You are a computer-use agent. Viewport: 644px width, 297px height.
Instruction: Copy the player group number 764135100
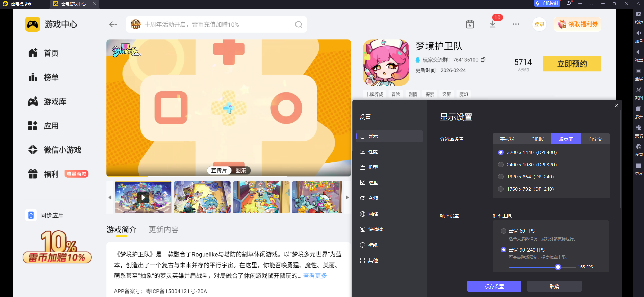tap(483, 60)
